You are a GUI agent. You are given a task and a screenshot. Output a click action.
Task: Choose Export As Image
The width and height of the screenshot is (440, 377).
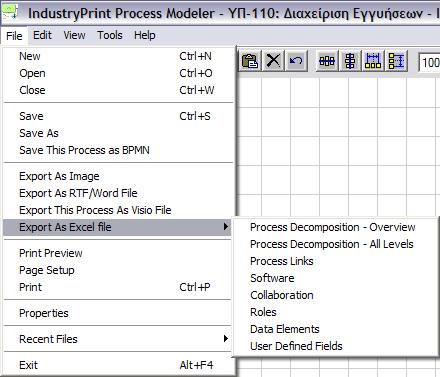(x=117, y=176)
